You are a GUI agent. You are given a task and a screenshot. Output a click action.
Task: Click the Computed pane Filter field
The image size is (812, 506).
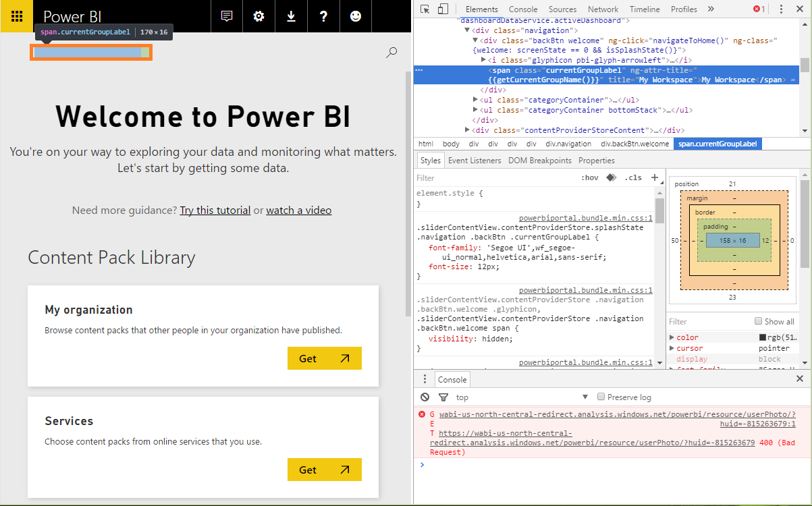pos(709,321)
